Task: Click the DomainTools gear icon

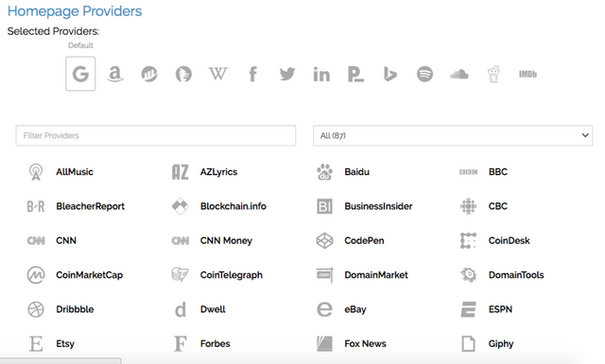Action: [x=469, y=275]
